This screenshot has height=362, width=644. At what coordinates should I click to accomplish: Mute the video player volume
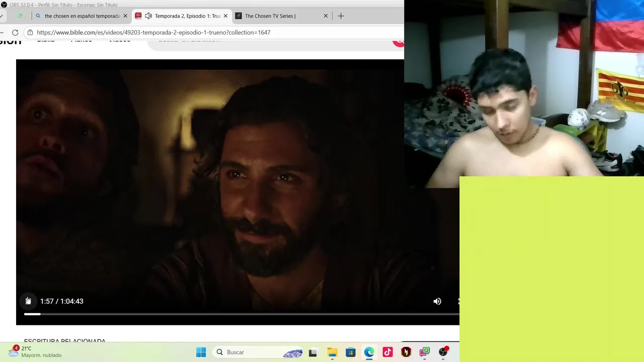pyautogui.click(x=437, y=301)
